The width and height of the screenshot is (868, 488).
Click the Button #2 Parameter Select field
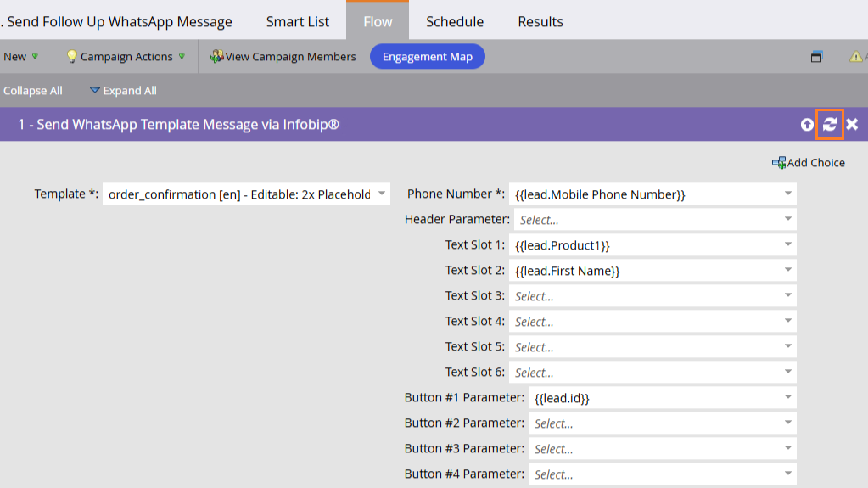click(x=663, y=423)
